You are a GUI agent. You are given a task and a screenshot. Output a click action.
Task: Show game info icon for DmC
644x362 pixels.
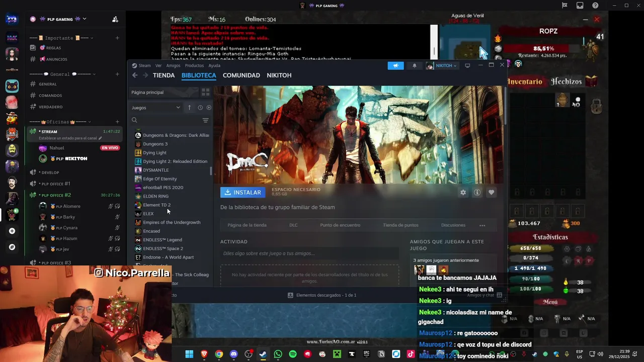(x=477, y=193)
